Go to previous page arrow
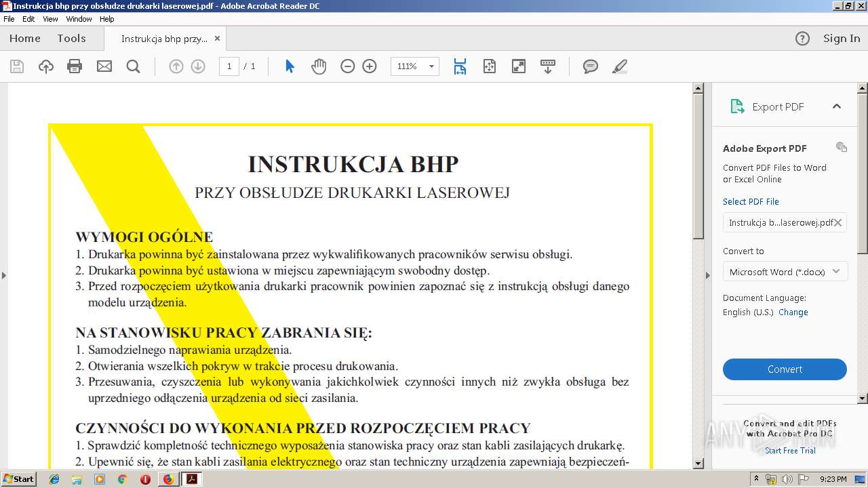Screen dimensions: 868x488 click(176, 66)
